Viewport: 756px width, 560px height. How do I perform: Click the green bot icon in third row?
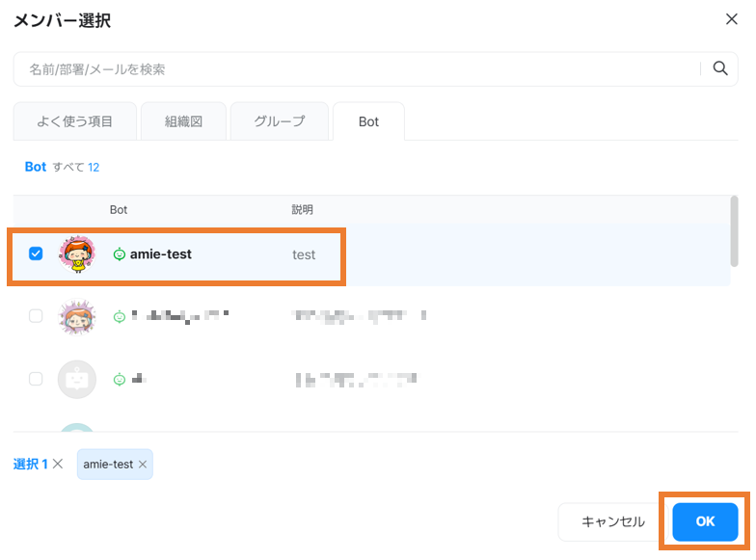[x=120, y=379]
